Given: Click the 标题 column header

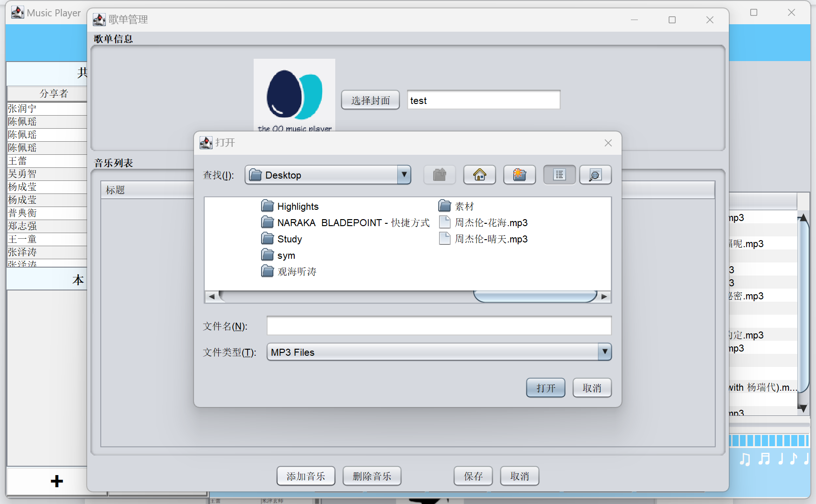Looking at the screenshot, I should (115, 190).
